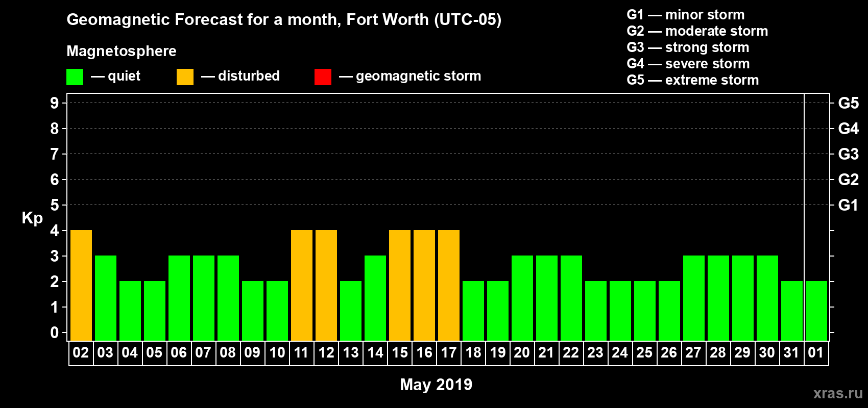The height and width of the screenshot is (408, 868).
Task: Select the bar for May 02
Action: [81, 286]
